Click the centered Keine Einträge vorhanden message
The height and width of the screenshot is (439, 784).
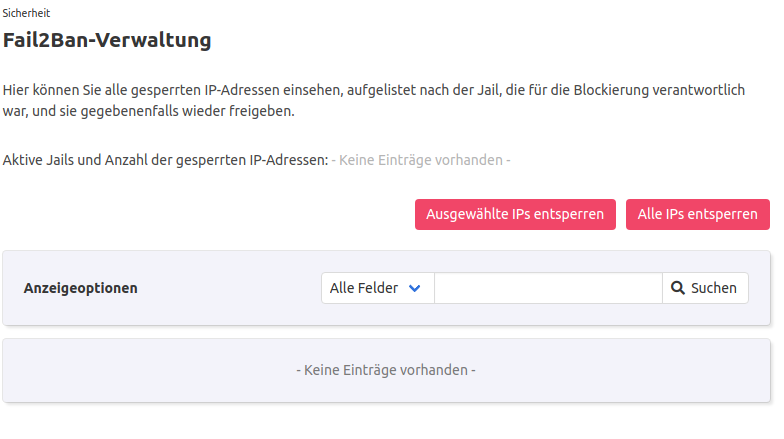coord(386,370)
